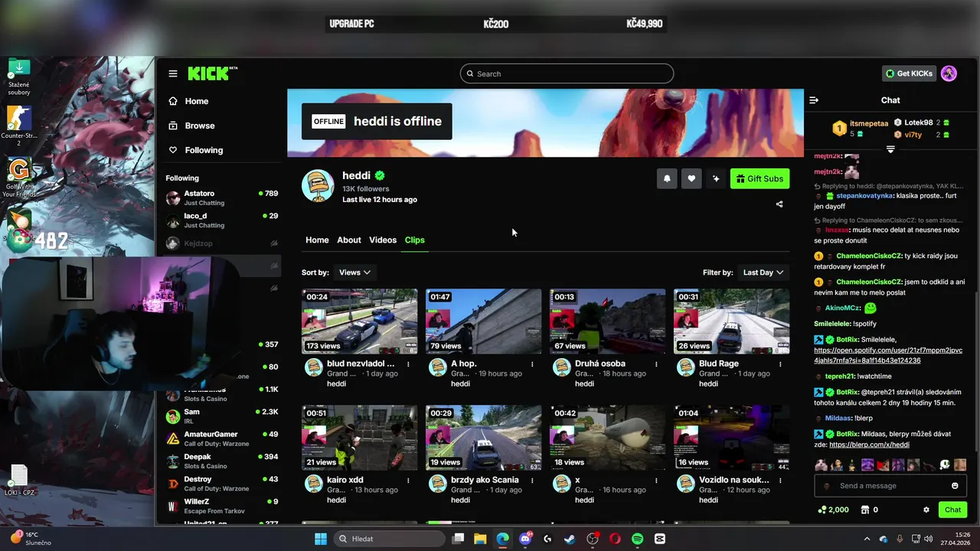Open 'Golf With Your Friends' desktop shortcut
This screenshot has height=551, width=980.
click(19, 178)
